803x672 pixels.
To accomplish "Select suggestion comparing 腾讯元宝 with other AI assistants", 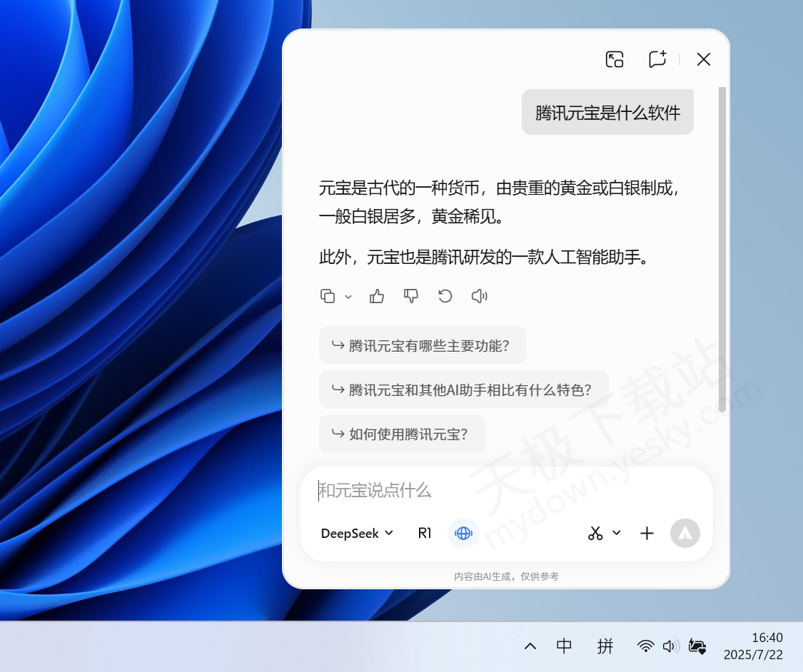I will [463, 390].
